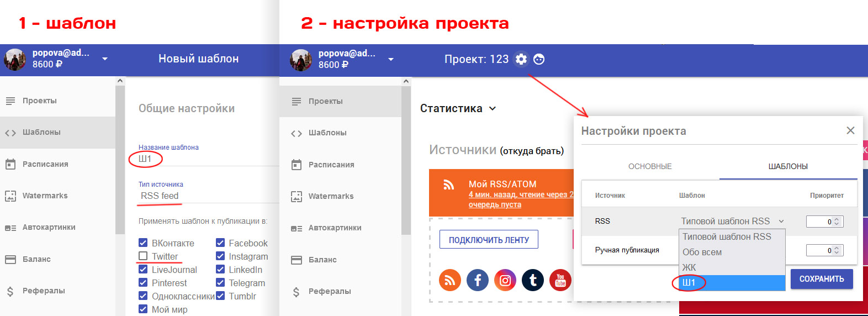The image size is (868, 316).
Task: Click the orange RSS social icon
Action: click(x=449, y=281)
